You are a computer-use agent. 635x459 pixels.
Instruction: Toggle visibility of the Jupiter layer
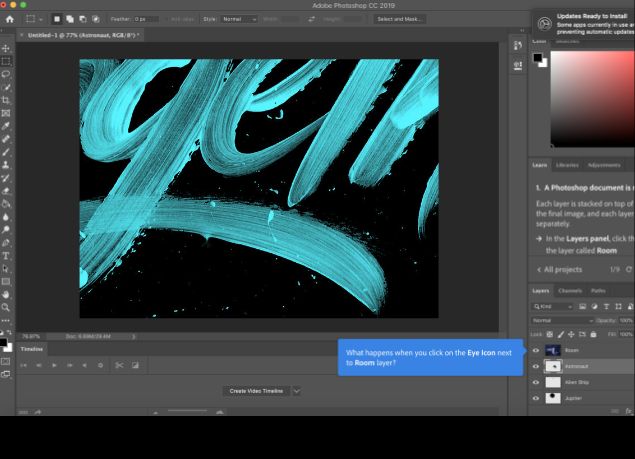536,398
